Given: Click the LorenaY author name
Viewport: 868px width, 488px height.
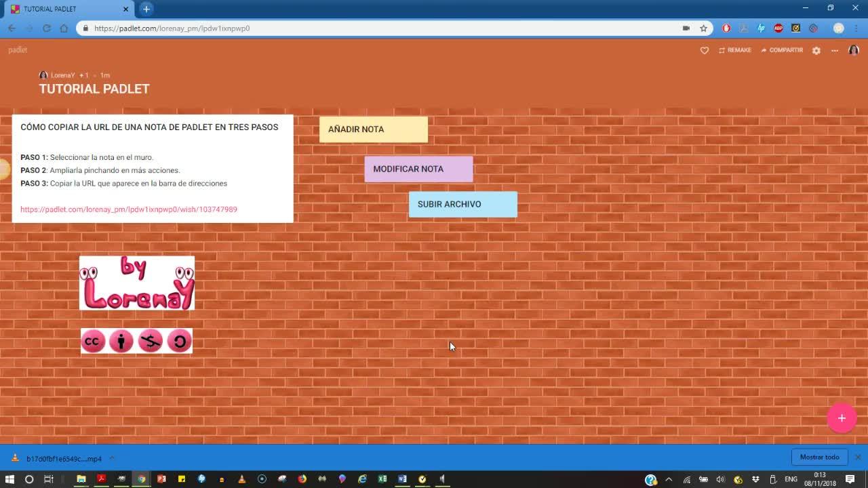Looking at the screenshot, I should pyautogui.click(x=62, y=75).
